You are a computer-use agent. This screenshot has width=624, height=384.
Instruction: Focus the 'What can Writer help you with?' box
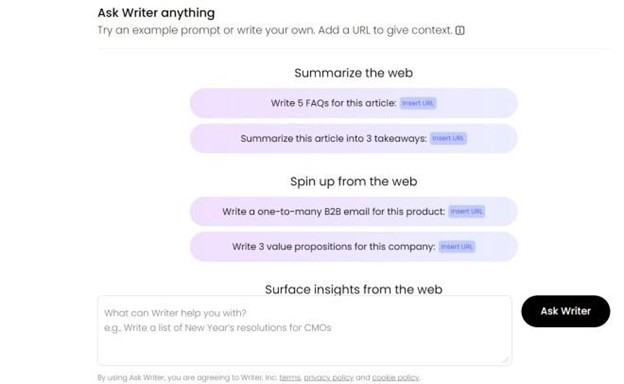(304, 330)
